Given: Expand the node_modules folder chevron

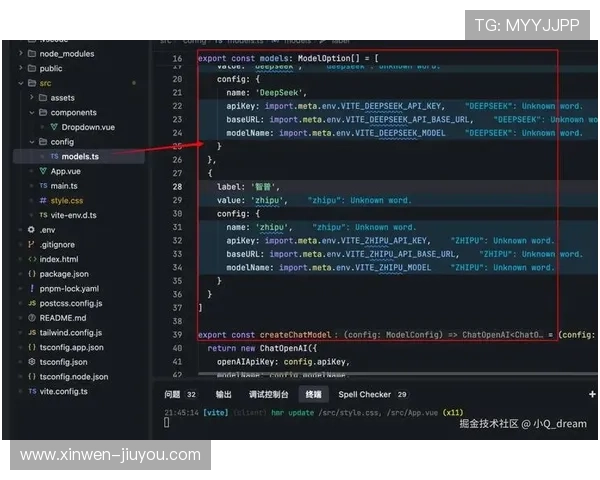Looking at the screenshot, I should pyautogui.click(x=21, y=54).
